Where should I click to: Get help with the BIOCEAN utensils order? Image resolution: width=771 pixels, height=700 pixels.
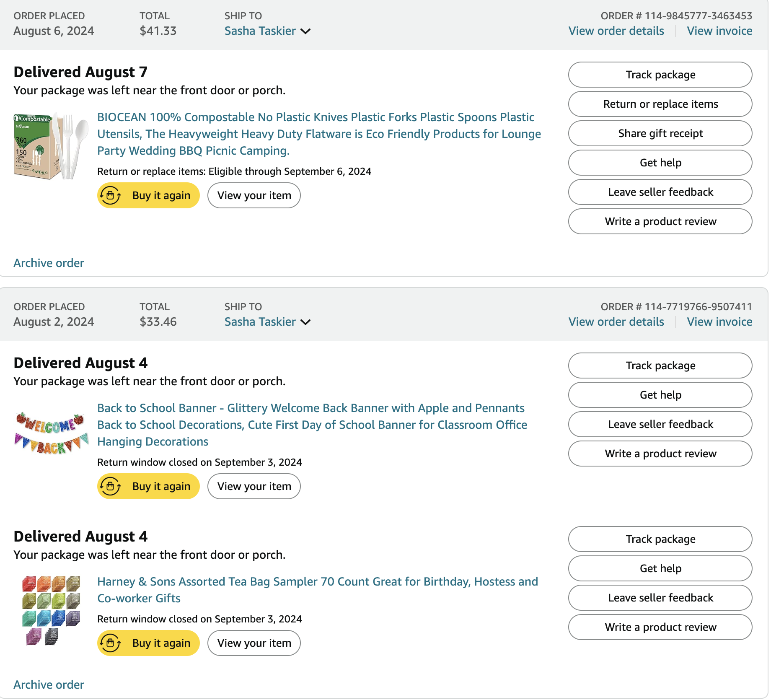[x=660, y=163]
